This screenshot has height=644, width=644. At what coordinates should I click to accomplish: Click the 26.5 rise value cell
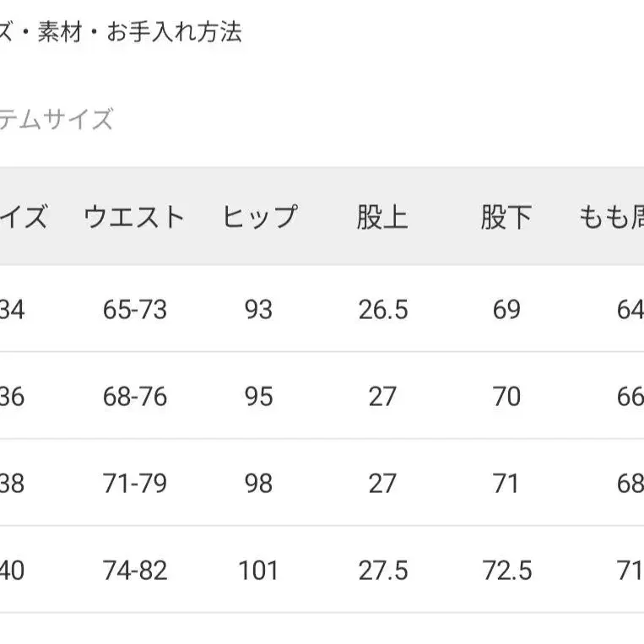point(382,310)
